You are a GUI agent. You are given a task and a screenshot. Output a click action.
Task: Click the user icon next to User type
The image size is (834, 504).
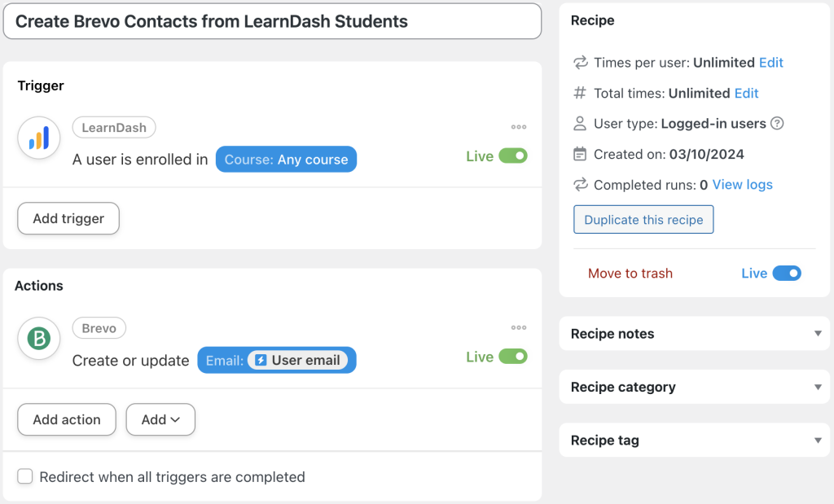click(x=580, y=123)
